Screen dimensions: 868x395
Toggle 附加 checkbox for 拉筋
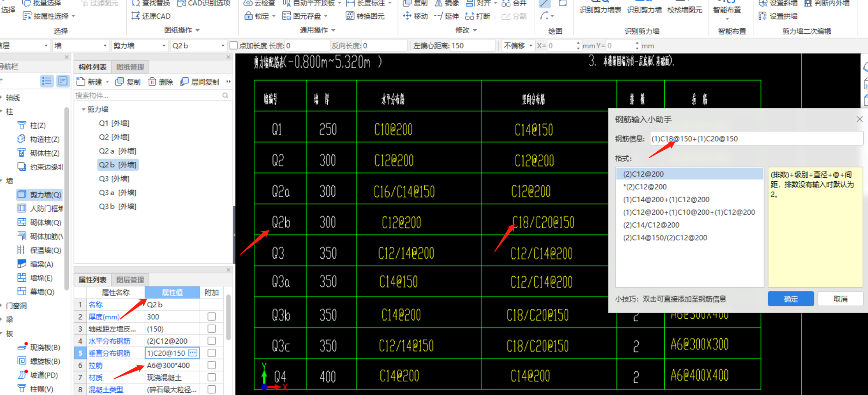click(x=212, y=365)
